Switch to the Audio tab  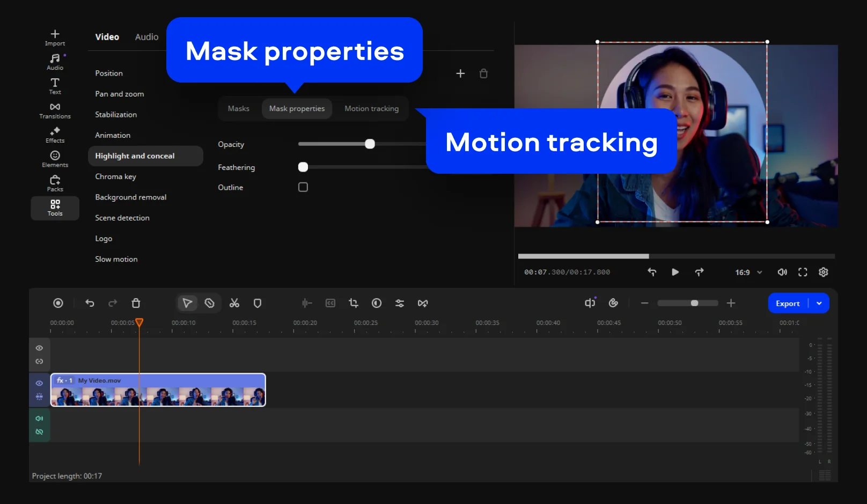click(x=146, y=37)
